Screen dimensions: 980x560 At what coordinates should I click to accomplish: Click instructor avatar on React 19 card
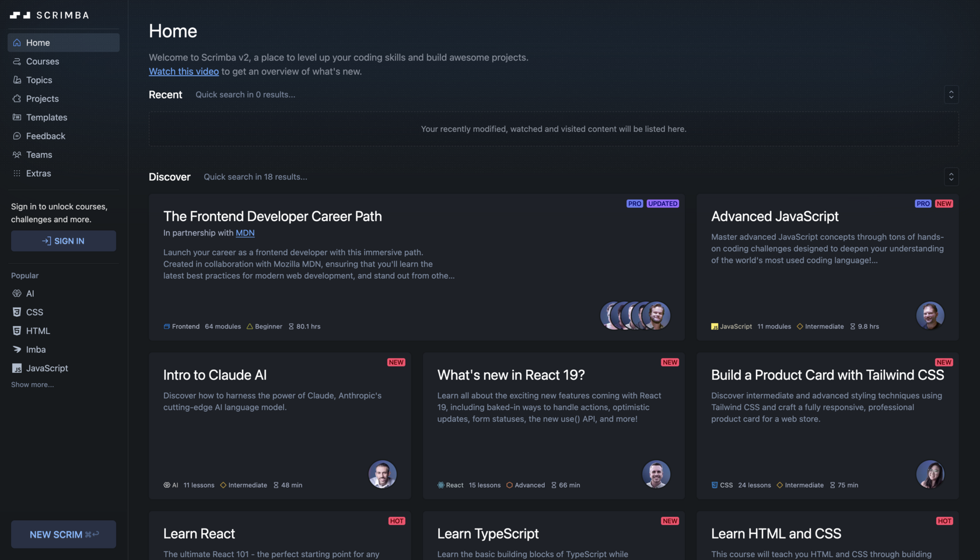tap(656, 474)
